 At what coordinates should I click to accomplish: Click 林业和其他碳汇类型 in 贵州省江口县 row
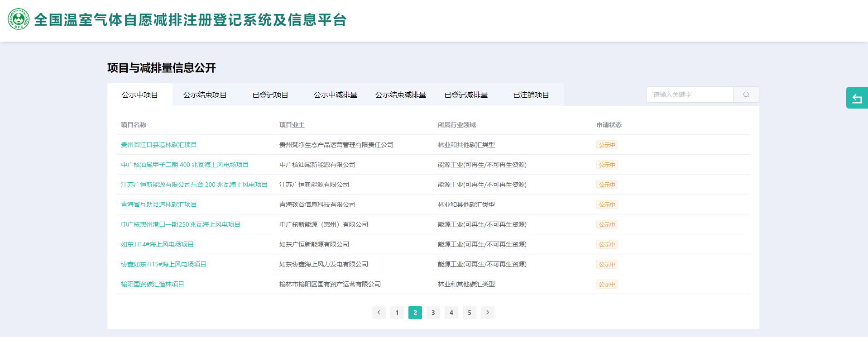pos(466,145)
